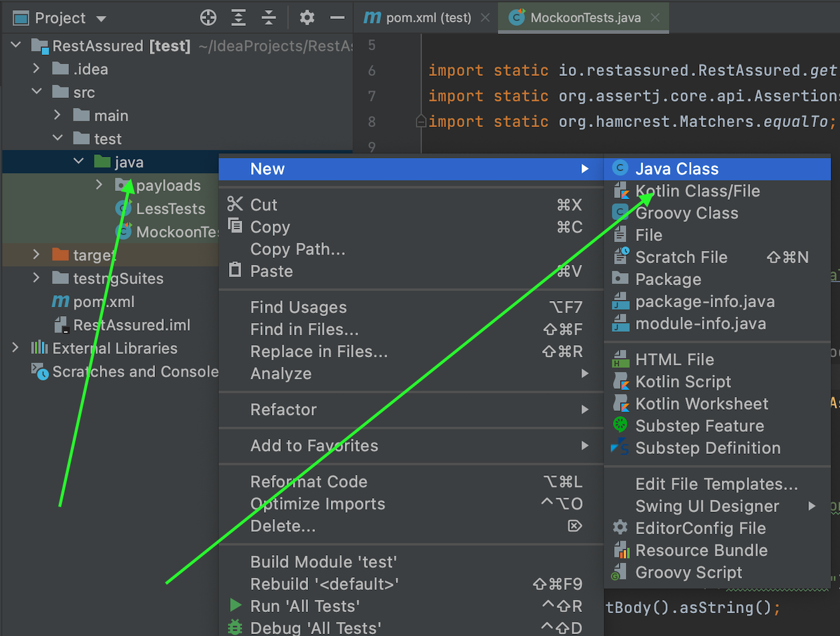This screenshot has width=840, height=636.
Task: Select Find in Files… menu item
Action: click(304, 329)
